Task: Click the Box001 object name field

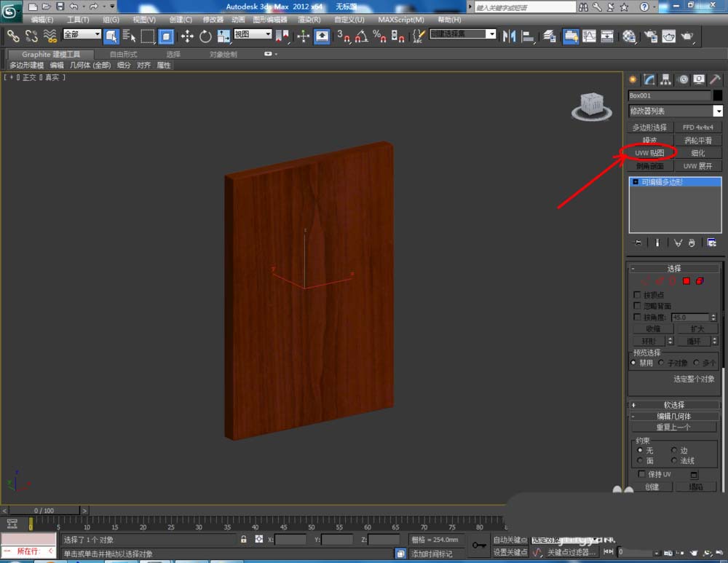Action: tap(669, 95)
